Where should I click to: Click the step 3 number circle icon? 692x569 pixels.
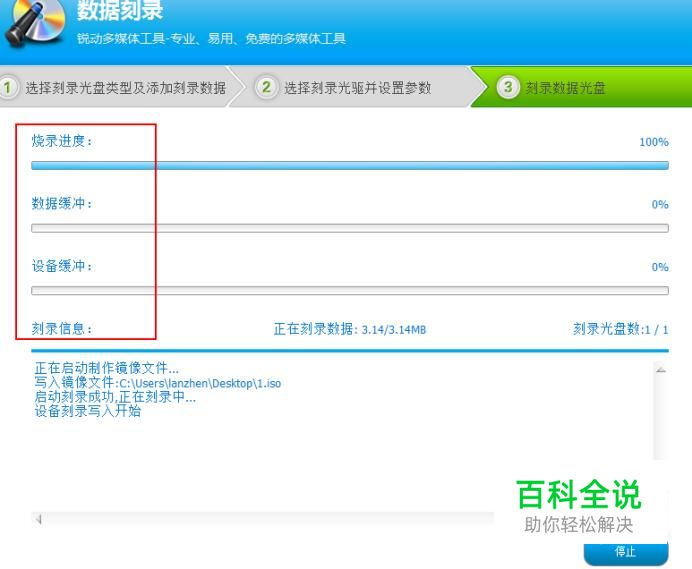pyautogui.click(x=508, y=87)
